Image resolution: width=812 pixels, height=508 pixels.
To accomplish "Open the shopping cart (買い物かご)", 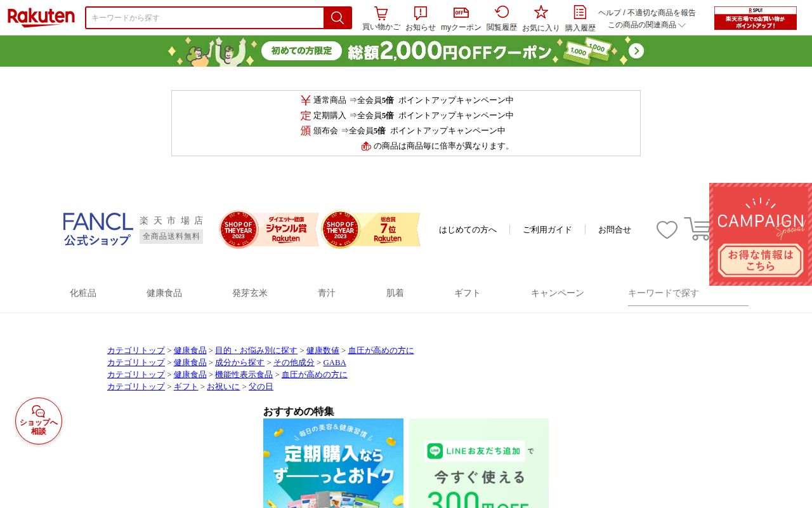I will tap(381, 18).
